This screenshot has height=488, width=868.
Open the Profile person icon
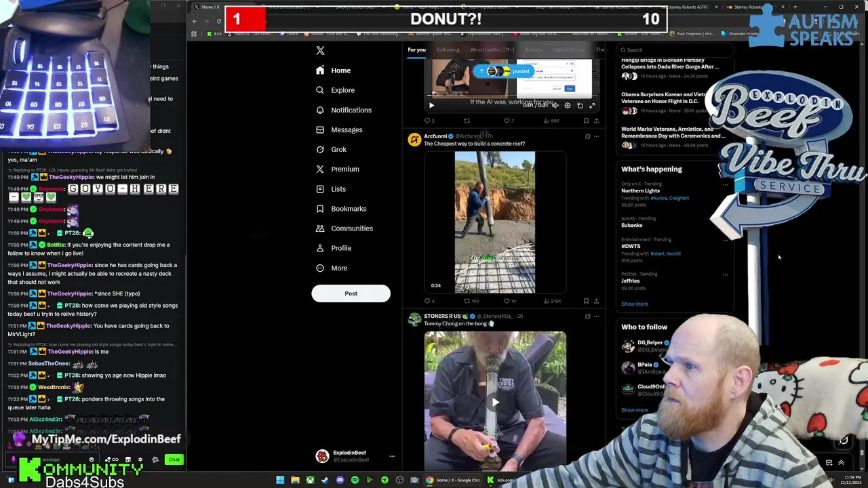pos(320,248)
